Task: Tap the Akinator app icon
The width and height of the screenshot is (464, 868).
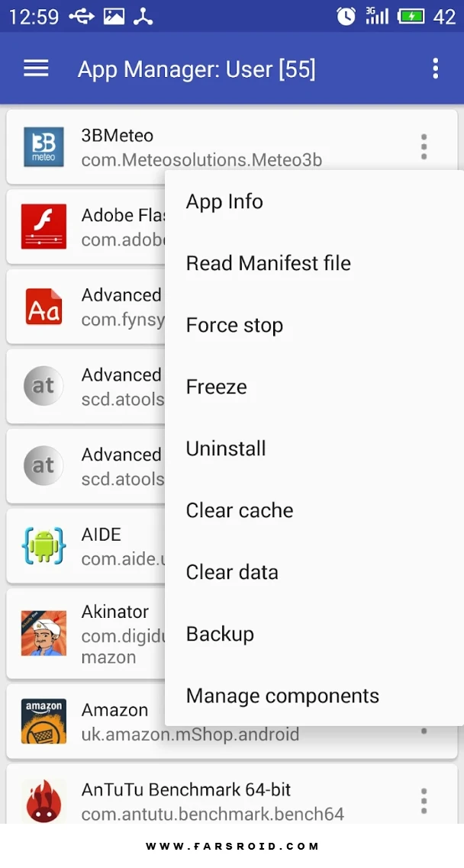Action: point(43,633)
